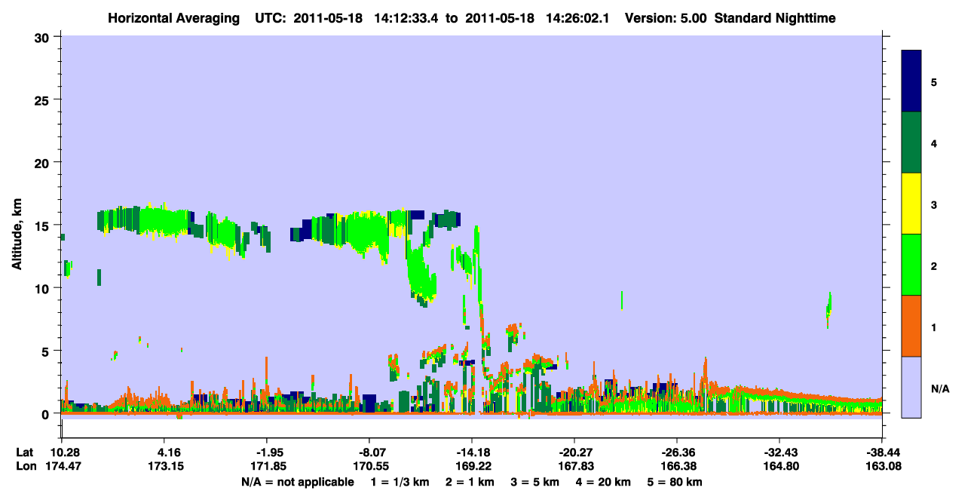The width and height of the screenshot is (980, 503).
Task: Click latitude value -38.44
Action: 882,452
